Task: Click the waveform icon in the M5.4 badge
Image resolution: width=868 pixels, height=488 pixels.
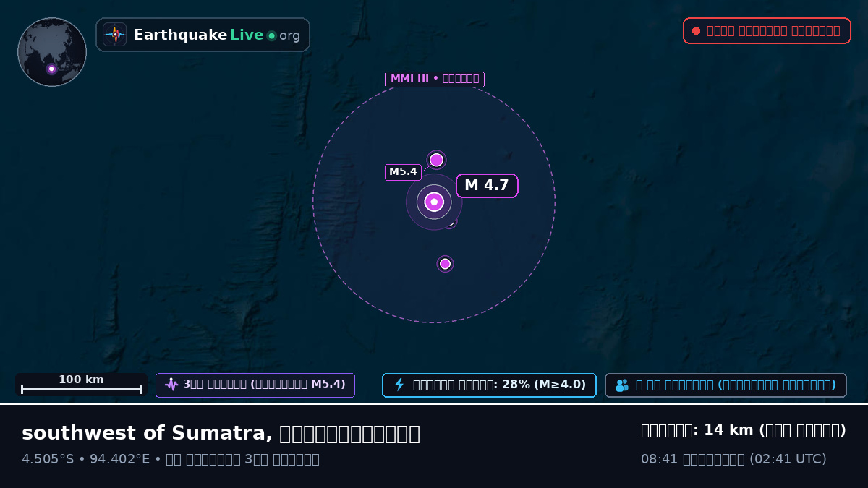Action: 171,385
